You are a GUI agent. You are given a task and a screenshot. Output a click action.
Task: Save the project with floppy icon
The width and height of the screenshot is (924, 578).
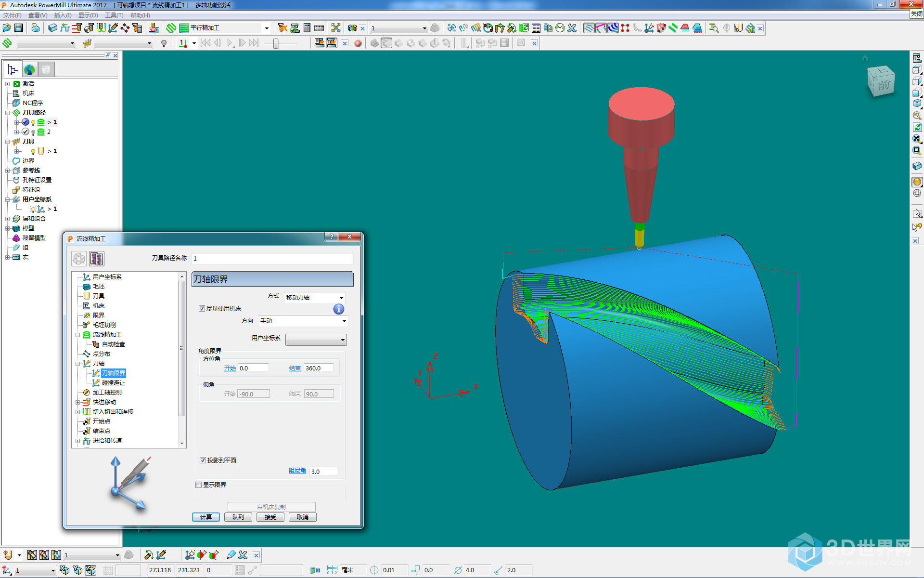pos(19,28)
